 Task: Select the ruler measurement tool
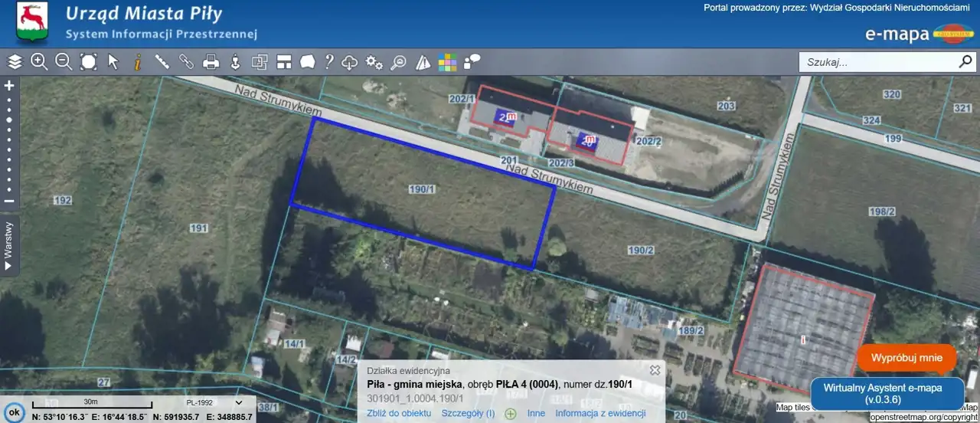click(162, 62)
